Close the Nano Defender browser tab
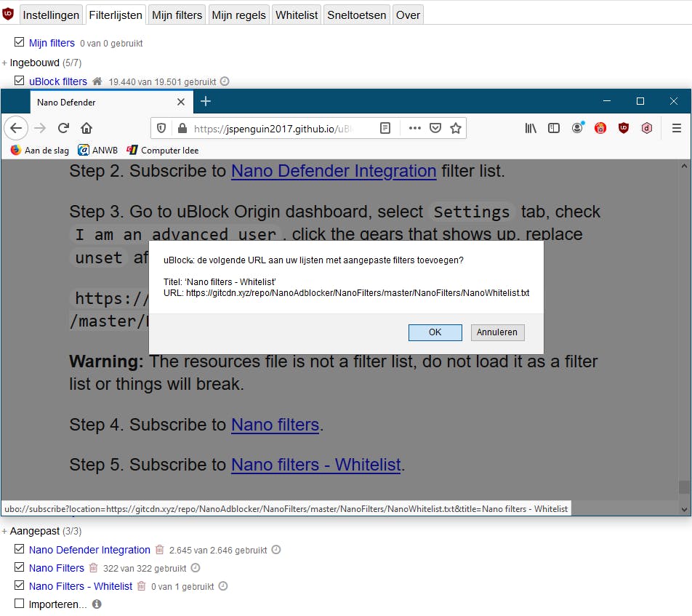The height and width of the screenshot is (616, 692). tap(181, 102)
